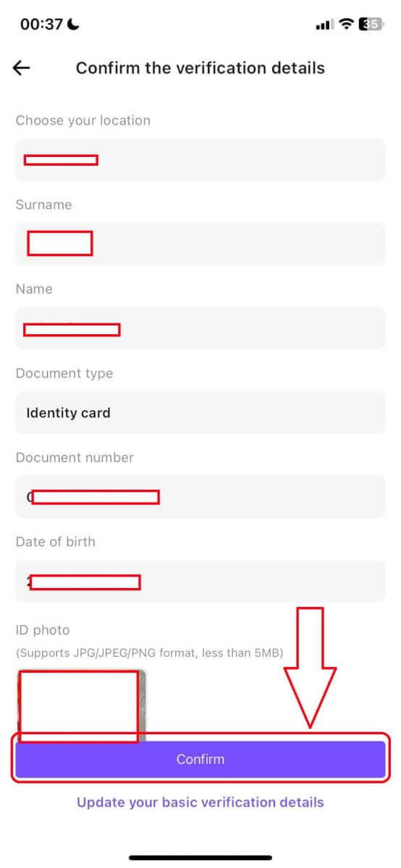This screenshot has width=401, height=868.
Task: Open the Document type Identity card field
Action: 200,413
